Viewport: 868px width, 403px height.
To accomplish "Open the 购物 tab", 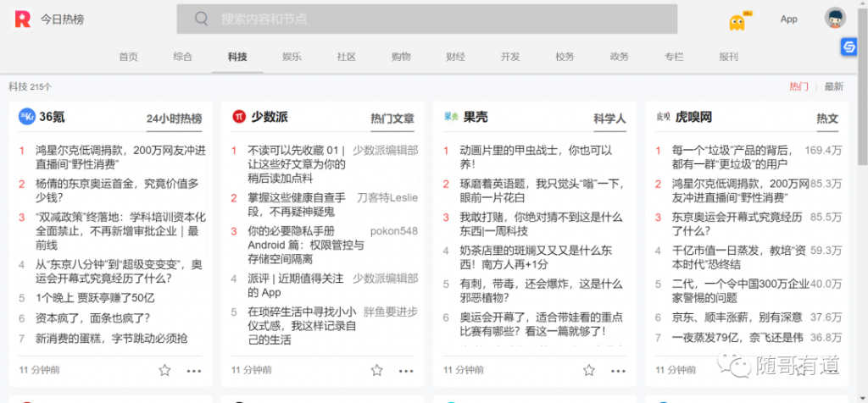I will pyautogui.click(x=401, y=57).
